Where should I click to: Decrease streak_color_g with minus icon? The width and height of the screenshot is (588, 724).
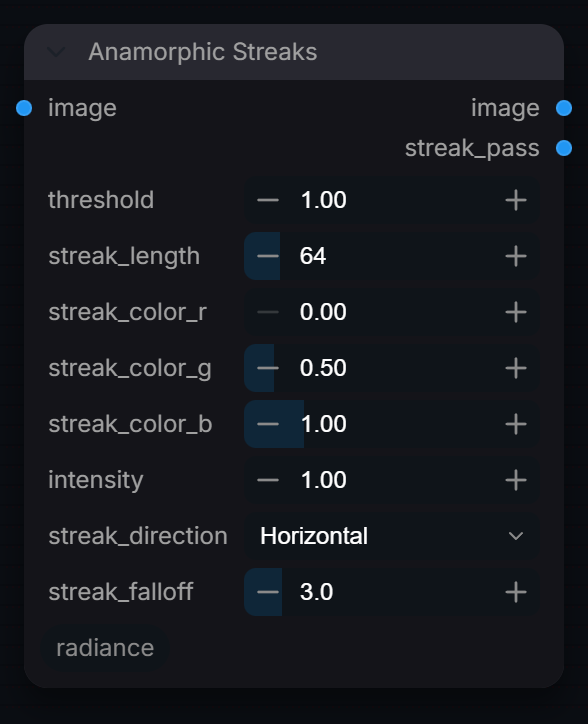pos(268,368)
